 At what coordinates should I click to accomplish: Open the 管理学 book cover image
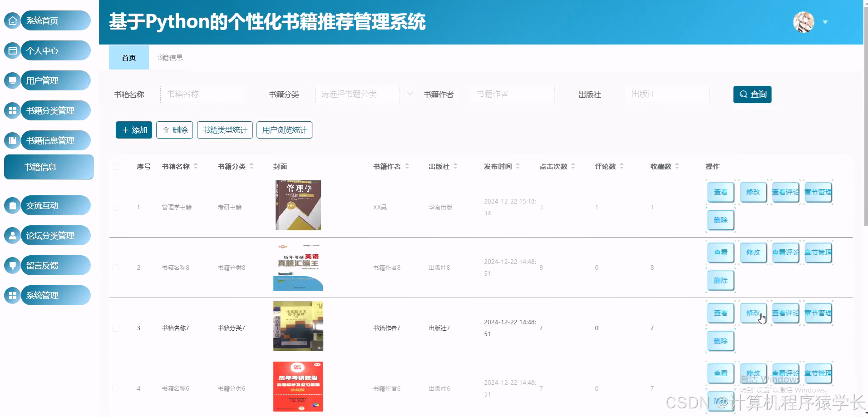(298, 205)
